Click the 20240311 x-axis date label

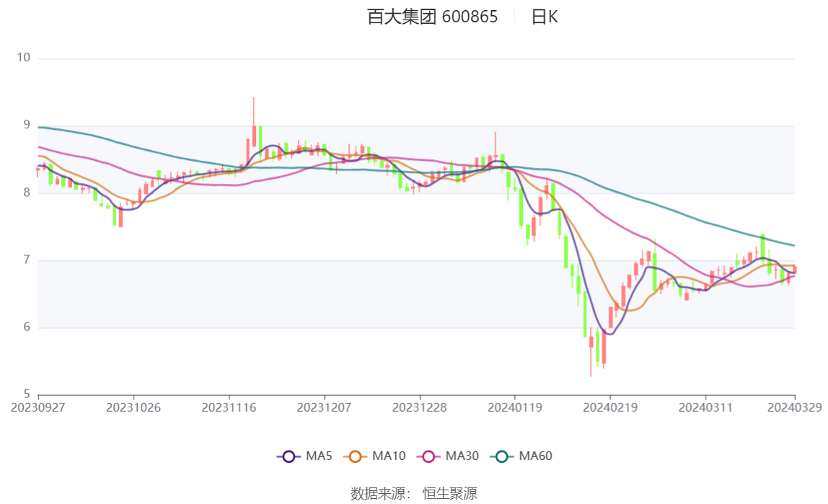[x=705, y=408]
